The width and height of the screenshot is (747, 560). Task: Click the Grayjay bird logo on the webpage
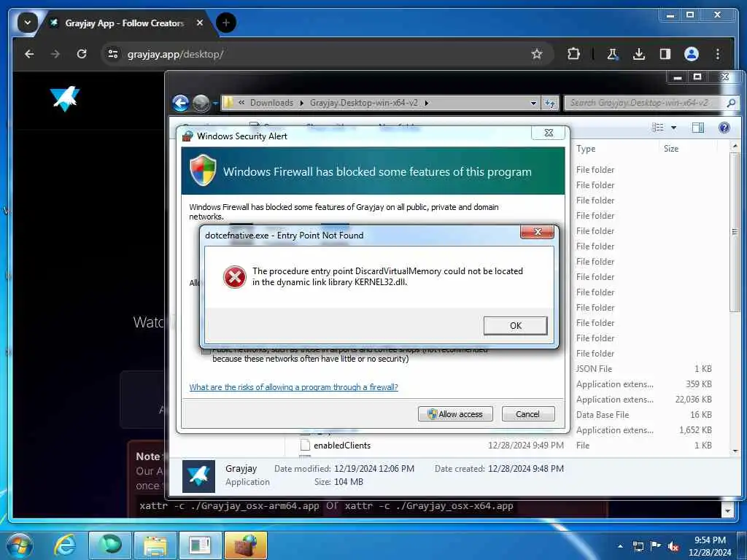[x=65, y=98]
